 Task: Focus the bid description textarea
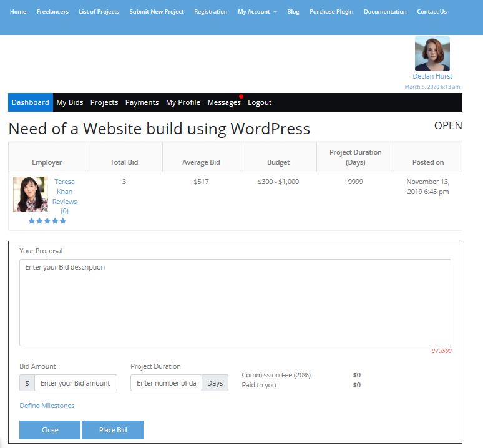pos(235,303)
